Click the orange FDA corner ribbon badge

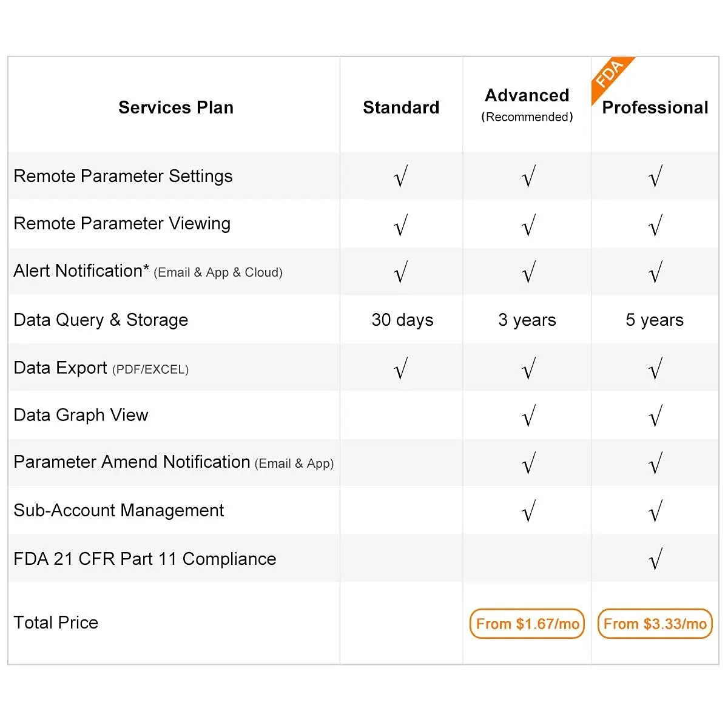point(609,75)
